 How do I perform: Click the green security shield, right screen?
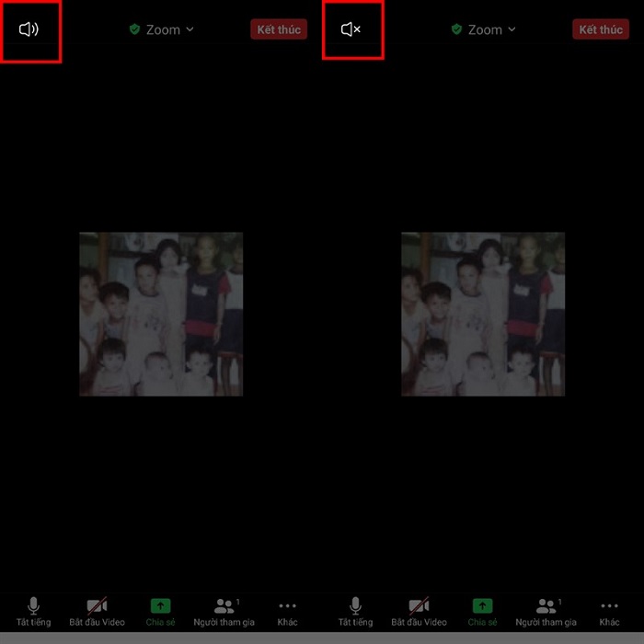456,29
